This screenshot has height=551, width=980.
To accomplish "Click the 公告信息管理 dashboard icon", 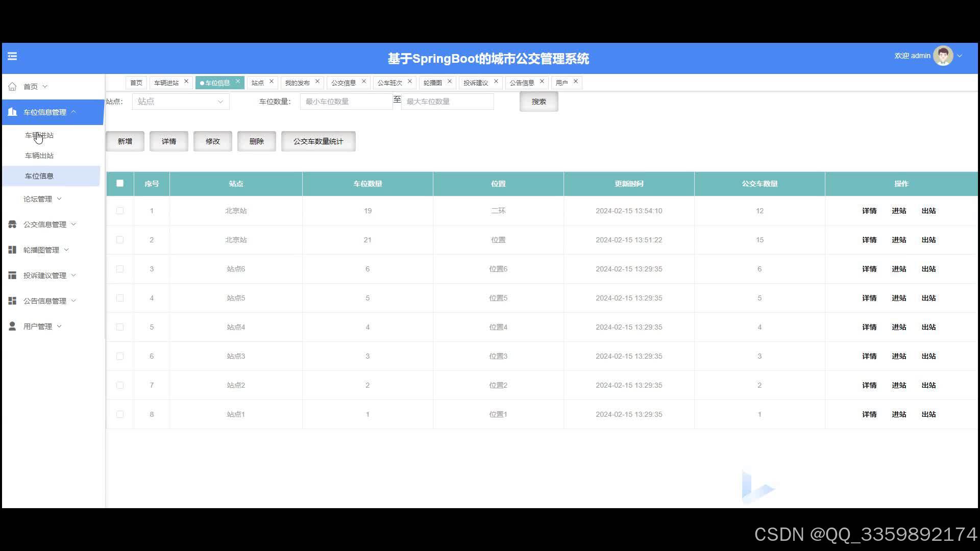I will (x=12, y=301).
